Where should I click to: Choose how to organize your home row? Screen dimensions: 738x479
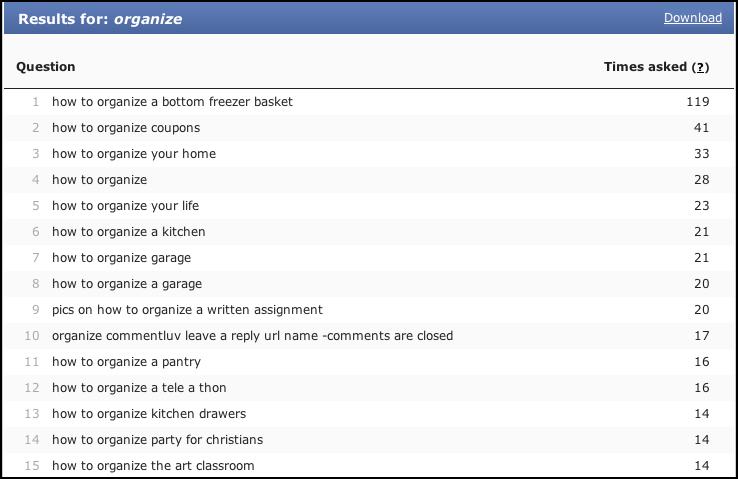click(369, 154)
